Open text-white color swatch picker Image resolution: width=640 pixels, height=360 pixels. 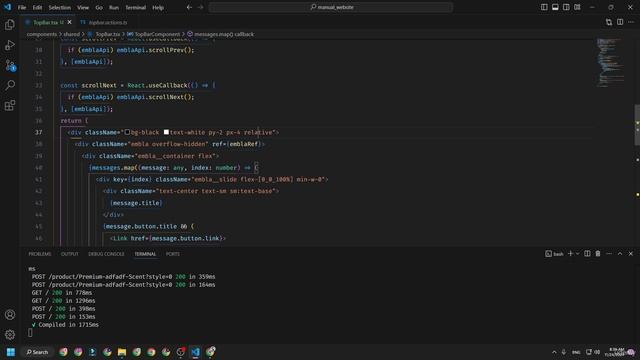166,132
